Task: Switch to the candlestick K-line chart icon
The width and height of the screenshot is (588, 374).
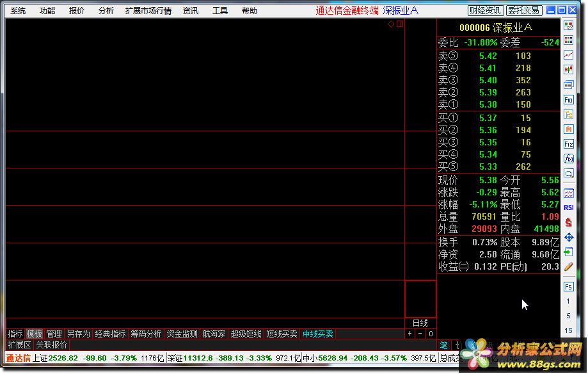Action: click(569, 70)
